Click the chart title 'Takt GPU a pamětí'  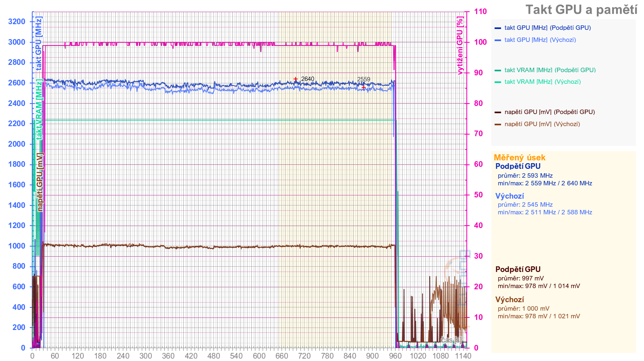coord(581,10)
